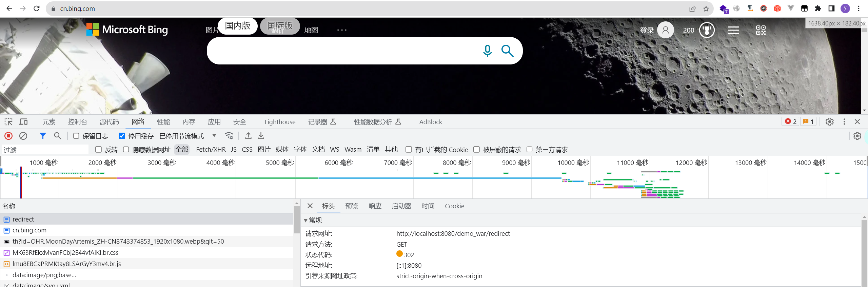Click the request list scrollbar thumb
Image resolution: width=868 pixels, height=287 pixels.
(297, 219)
